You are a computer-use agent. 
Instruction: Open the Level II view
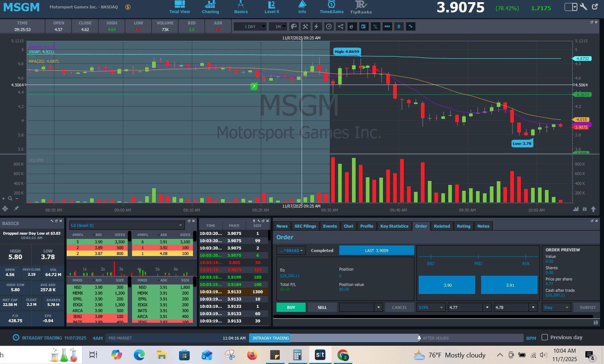pos(272,7)
